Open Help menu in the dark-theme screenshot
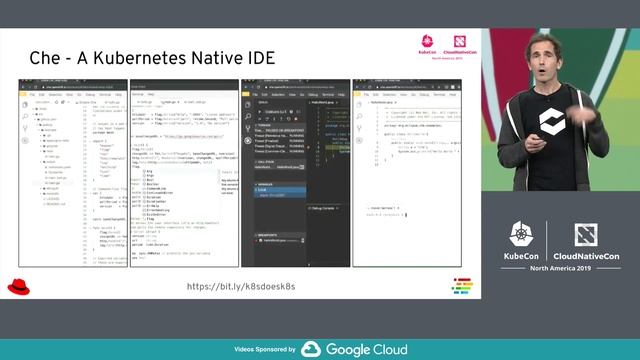The height and width of the screenshot is (360, 640). (341, 95)
